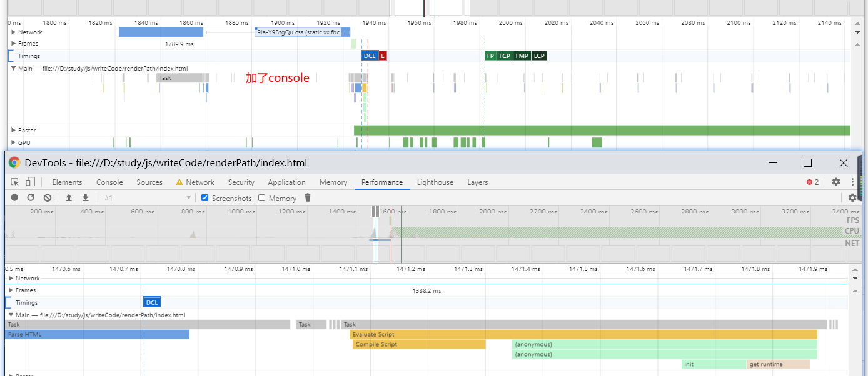Click the reload and profile icon

click(31, 198)
